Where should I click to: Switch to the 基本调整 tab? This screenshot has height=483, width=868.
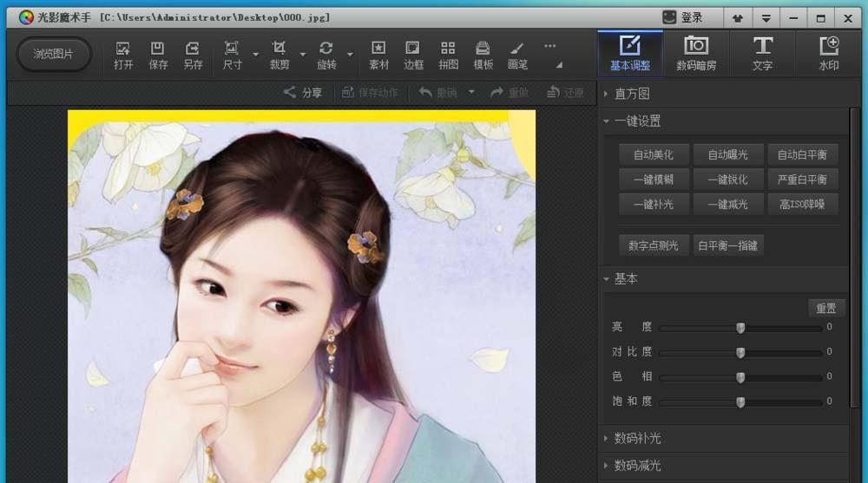coord(630,54)
